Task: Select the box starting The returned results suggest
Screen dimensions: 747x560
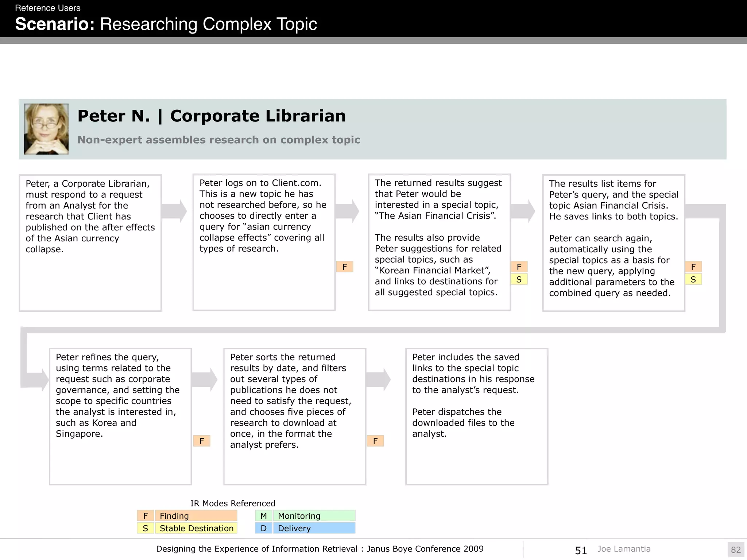Action: click(x=440, y=242)
